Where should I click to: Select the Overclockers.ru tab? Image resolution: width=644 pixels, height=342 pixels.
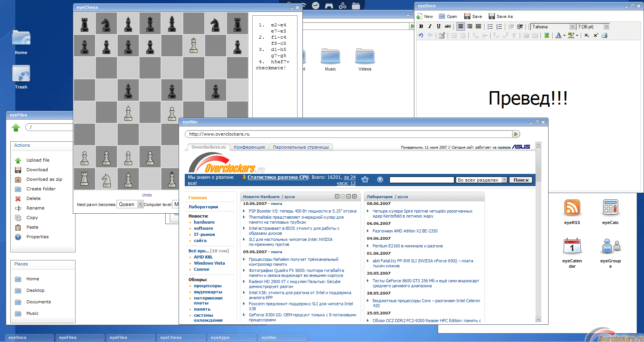[x=209, y=147]
